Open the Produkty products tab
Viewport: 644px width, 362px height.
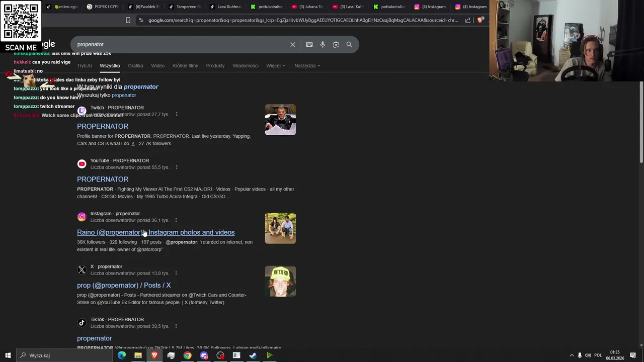[215, 66]
